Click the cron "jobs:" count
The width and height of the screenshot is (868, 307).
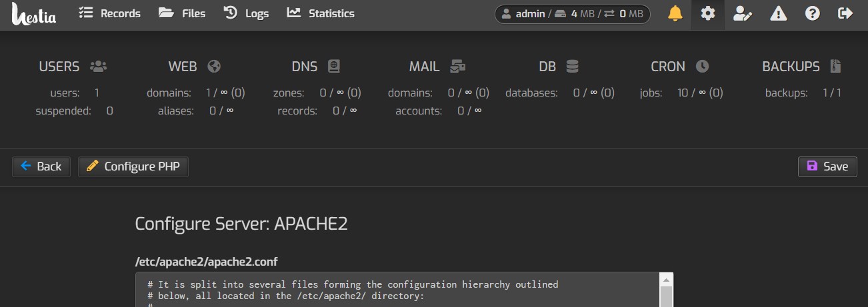(x=681, y=93)
